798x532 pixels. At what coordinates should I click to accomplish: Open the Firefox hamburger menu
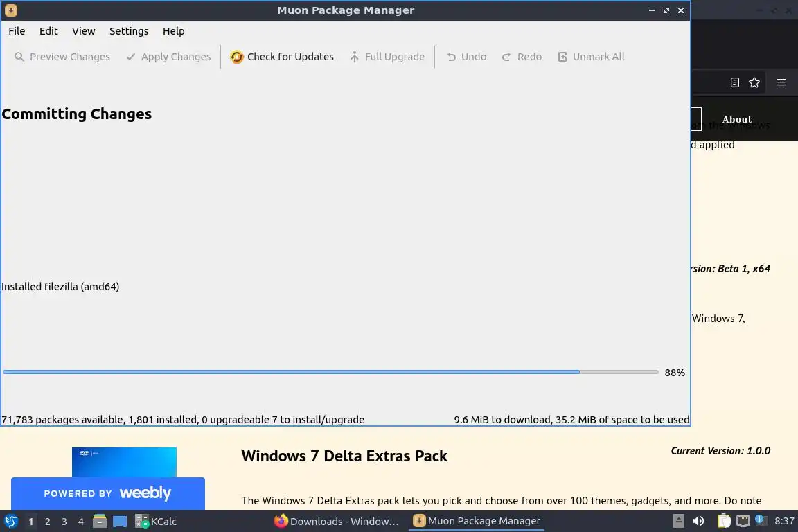781,82
